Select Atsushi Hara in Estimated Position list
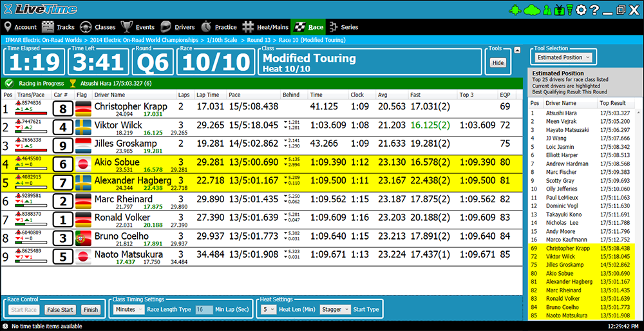Screen dimensions: 644x331 coord(562,113)
